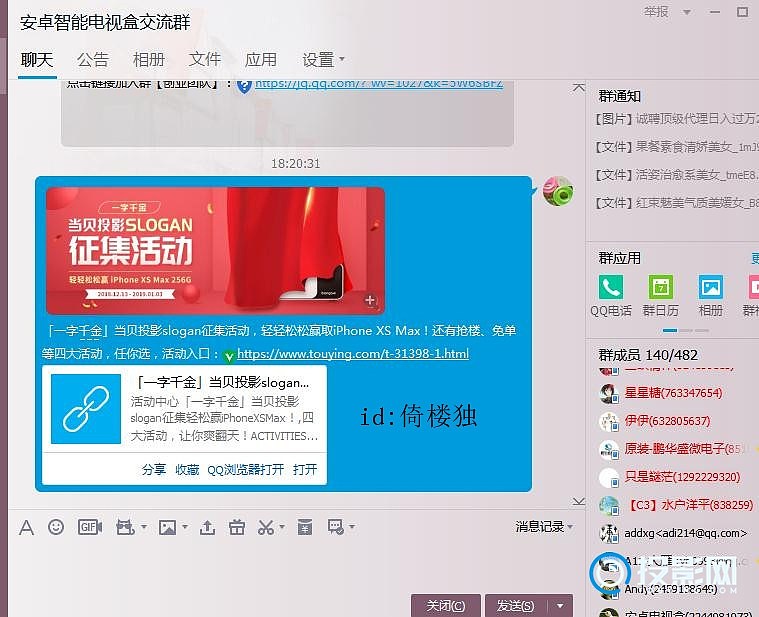Open the dropdown arrow next to 举报
759x617 pixels.
(x=686, y=12)
